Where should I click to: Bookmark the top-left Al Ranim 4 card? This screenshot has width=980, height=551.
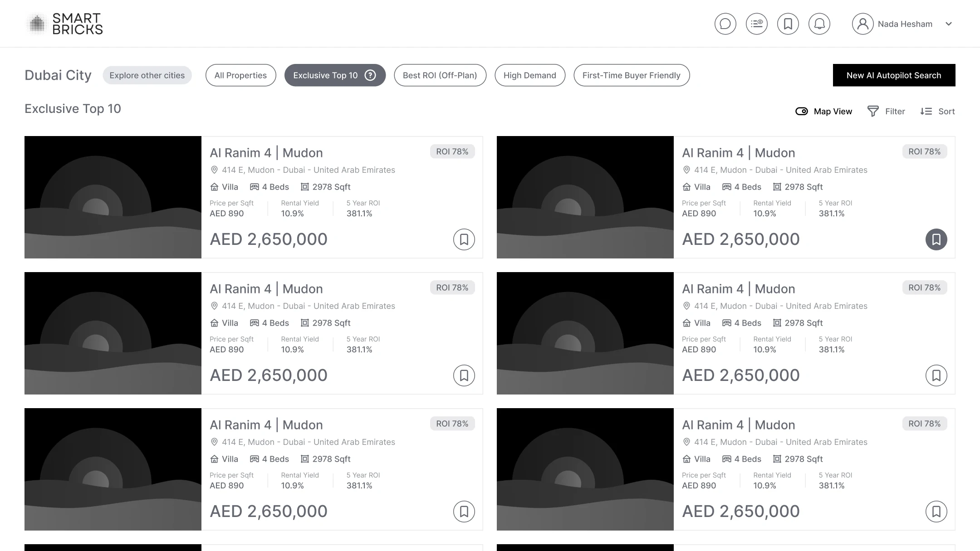pos(464,239)
